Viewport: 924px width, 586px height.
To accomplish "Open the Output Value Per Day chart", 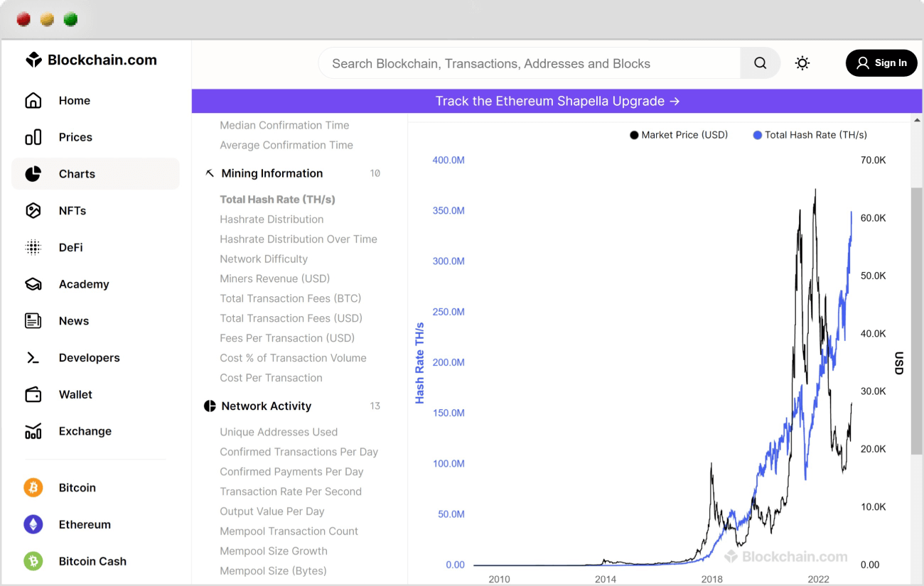I will (272, 511).
